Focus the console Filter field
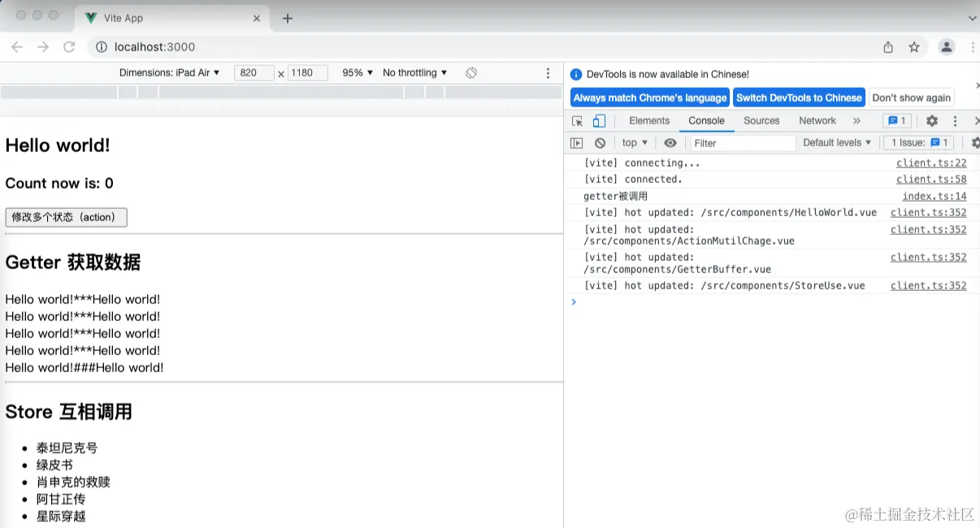 point(743,143)
